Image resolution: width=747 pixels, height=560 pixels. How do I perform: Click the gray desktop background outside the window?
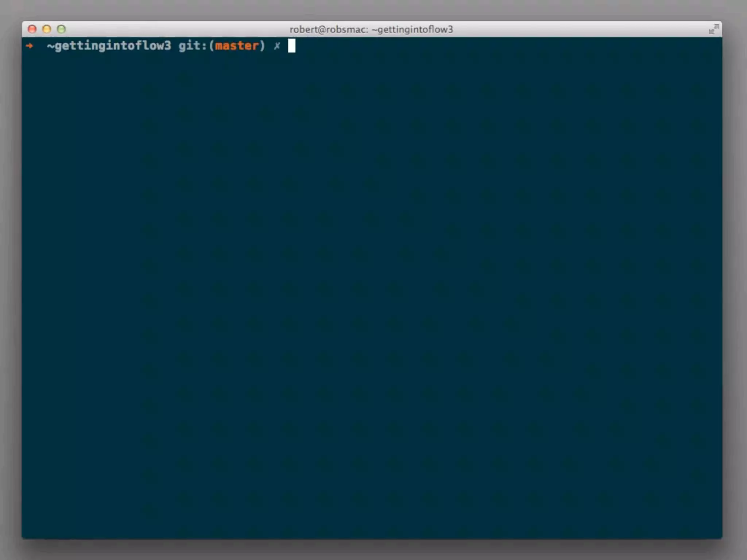click(x=372, y=551)
